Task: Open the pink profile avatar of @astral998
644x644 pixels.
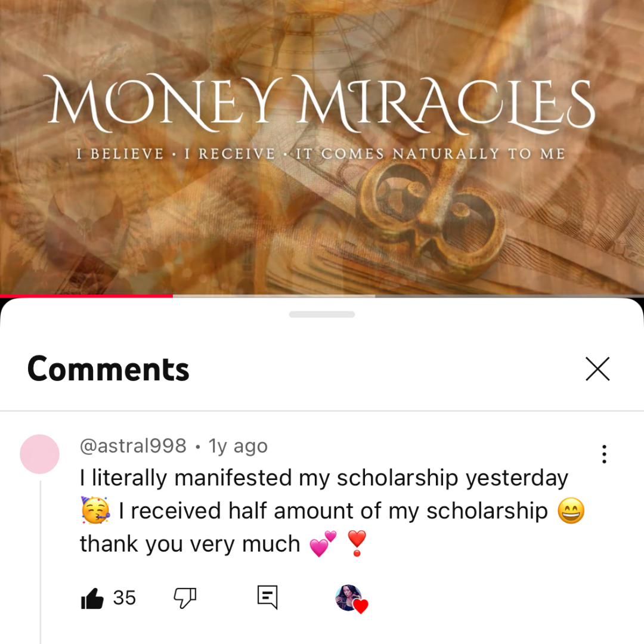Action: tap(40, 454)
